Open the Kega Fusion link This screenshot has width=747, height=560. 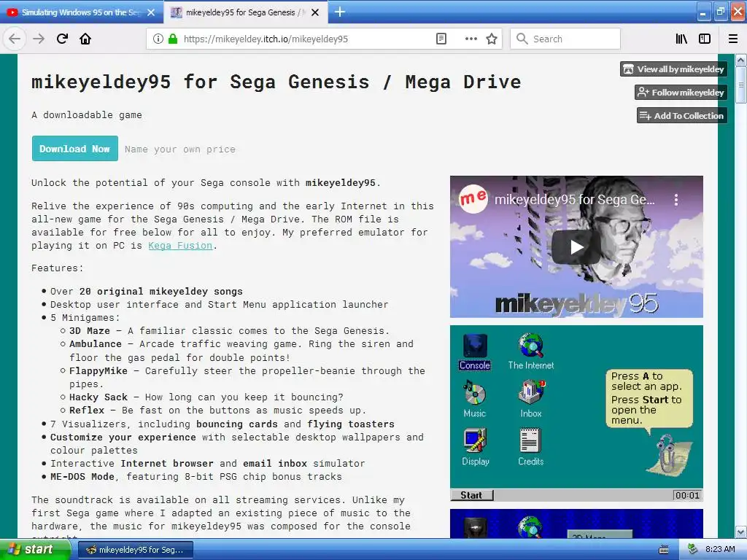tap(180, 246)
